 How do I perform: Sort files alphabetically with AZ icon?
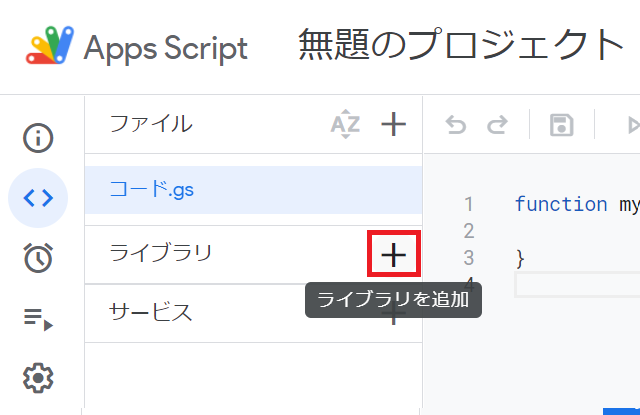[x=345, y=124]
